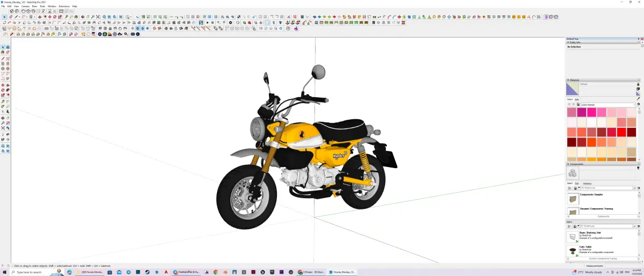The width and height of the screenshot is (644, 276).
Task: Select the Make Component tool in left toolbar
Action: 8,47
